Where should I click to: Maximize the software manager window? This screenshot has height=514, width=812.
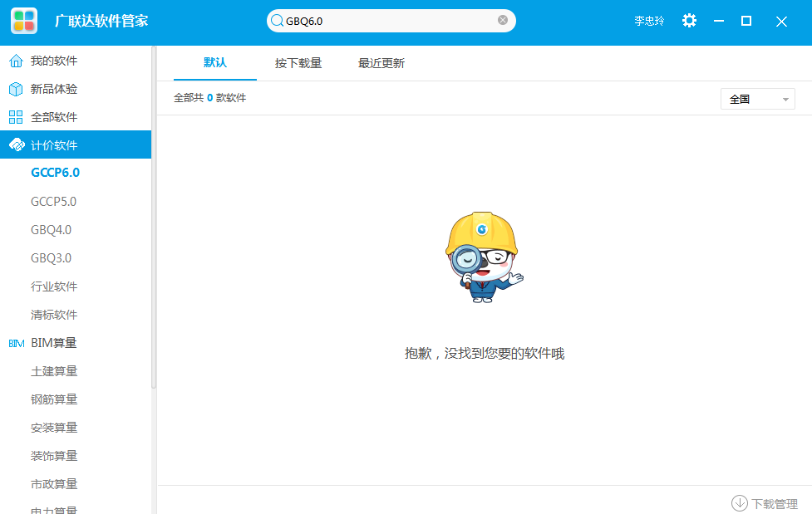point(746,21)
